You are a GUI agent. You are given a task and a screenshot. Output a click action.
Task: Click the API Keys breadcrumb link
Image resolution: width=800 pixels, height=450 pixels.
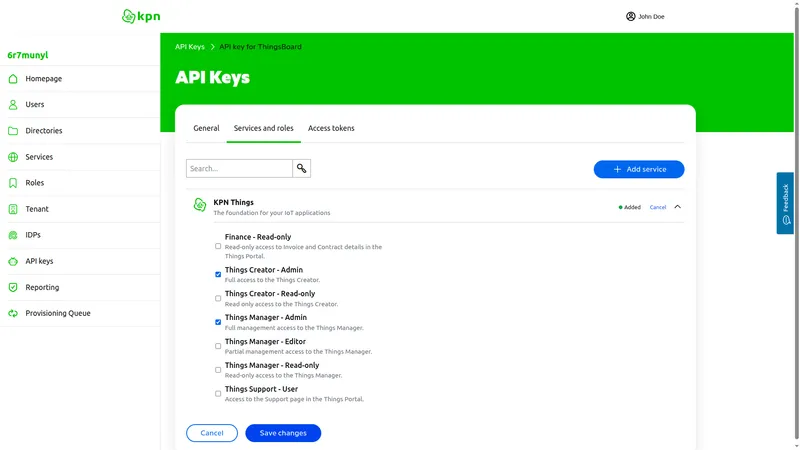coord(190,46)
